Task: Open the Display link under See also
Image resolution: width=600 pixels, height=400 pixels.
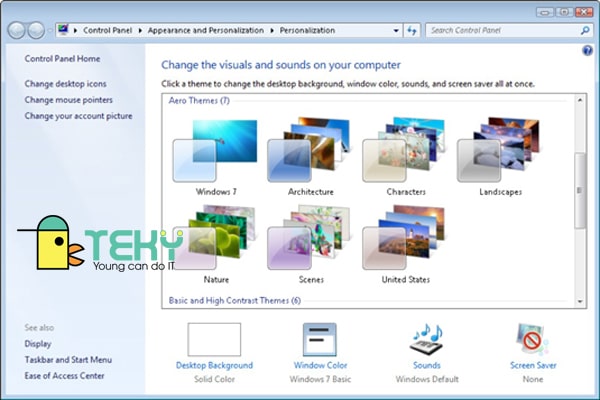Action: (x=38, y=344)
